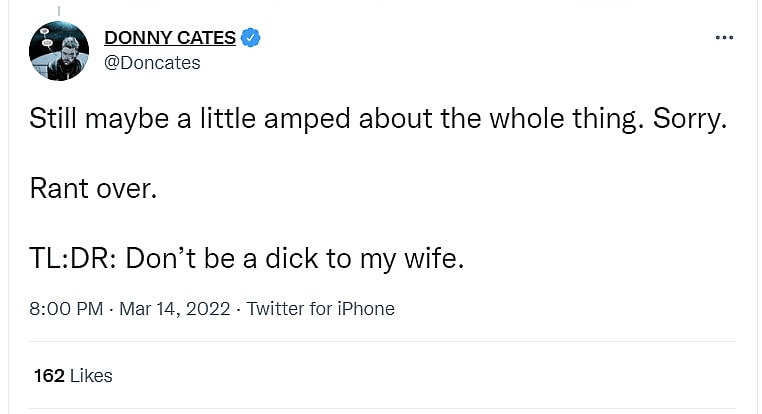Click the number 162 in the likes count

pos(49,376)
